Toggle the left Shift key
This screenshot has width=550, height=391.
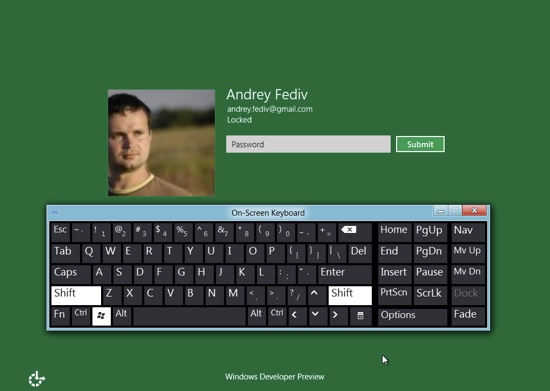76,295
